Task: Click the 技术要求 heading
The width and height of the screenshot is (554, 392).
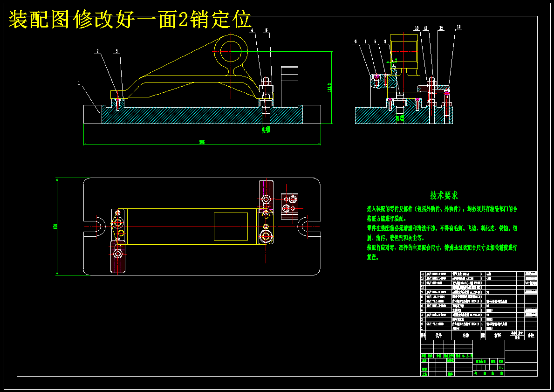Action: coord(444,195)
